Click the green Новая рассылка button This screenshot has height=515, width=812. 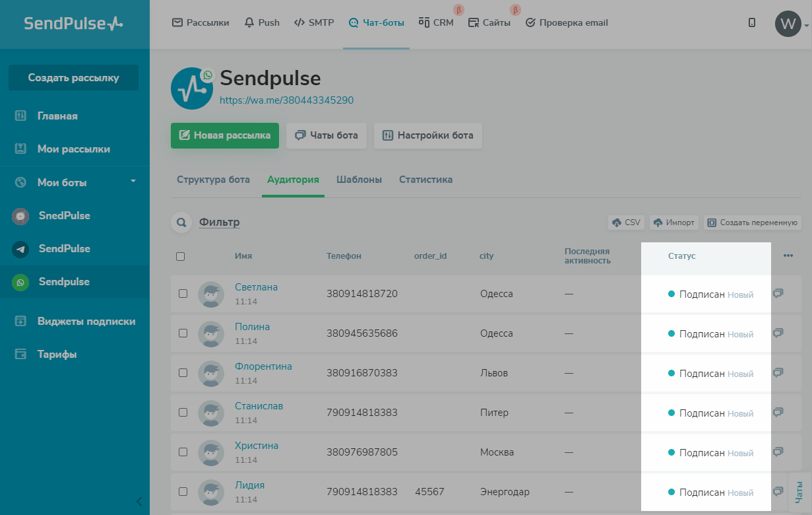point(225,135)
